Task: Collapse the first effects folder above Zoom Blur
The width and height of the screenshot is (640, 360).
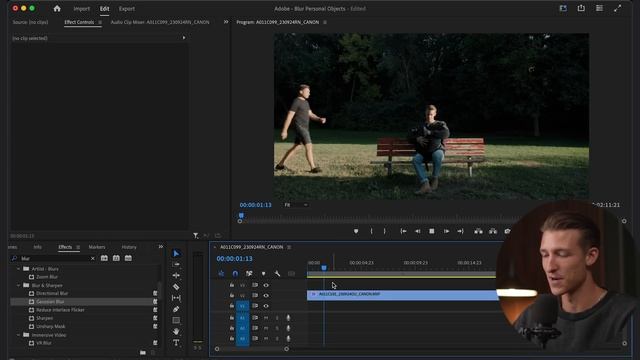Action: click(18, 269)
